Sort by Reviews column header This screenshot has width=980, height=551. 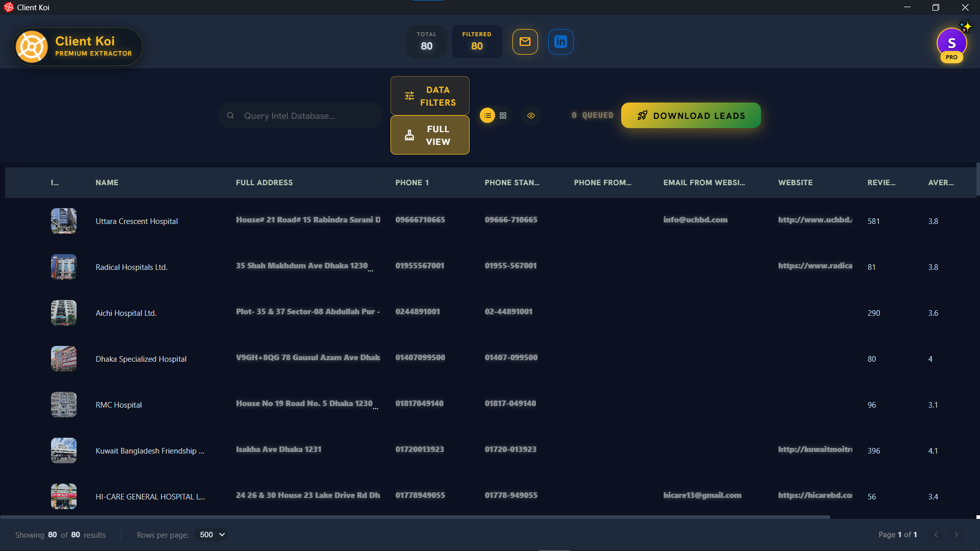click(x=881, y=183)
